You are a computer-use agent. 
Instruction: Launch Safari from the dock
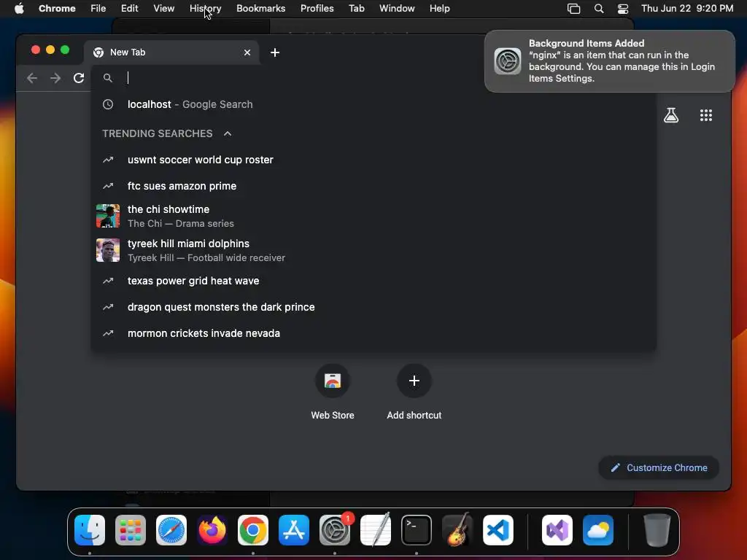point(171,530)
